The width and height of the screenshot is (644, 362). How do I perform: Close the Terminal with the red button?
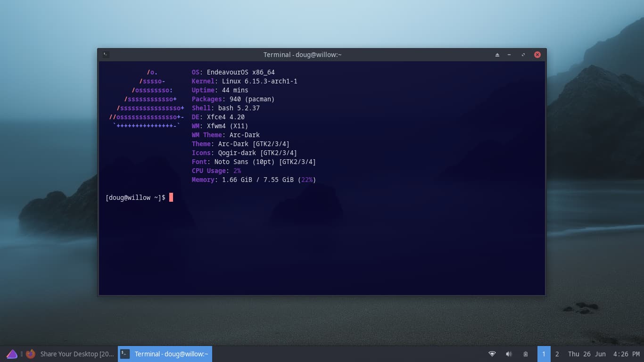537,55
